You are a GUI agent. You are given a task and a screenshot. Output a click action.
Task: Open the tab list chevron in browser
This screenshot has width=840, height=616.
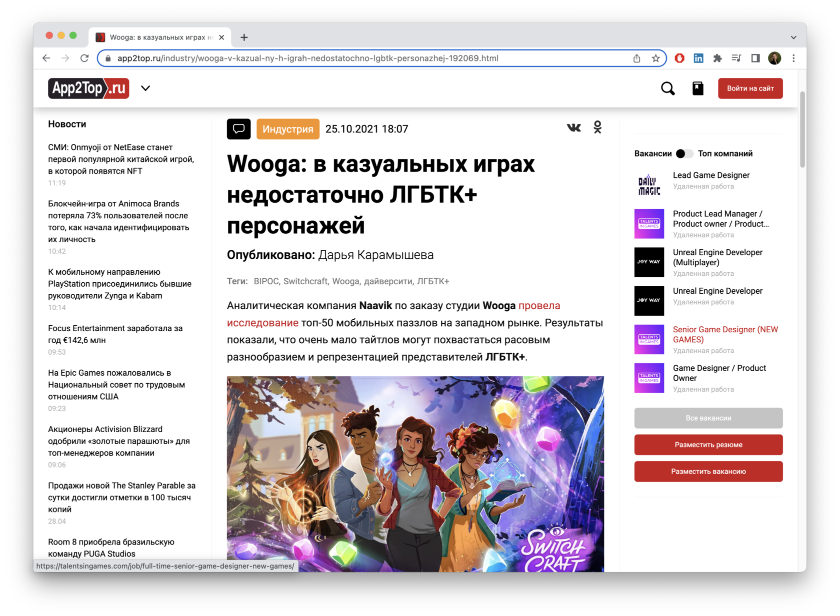[x=793, y=37]
